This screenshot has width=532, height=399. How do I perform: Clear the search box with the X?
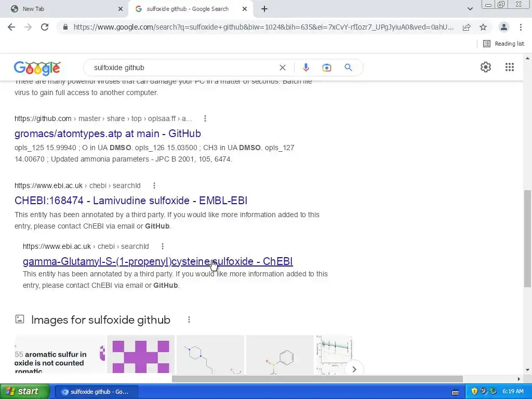click(x=282, y=68)
